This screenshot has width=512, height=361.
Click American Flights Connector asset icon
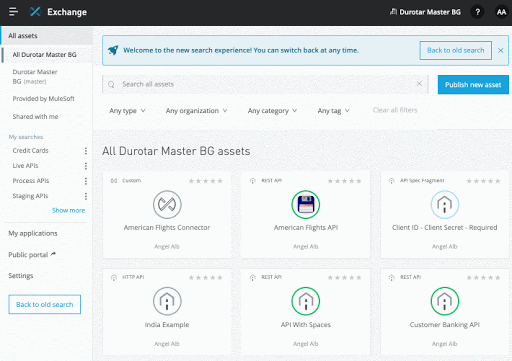pyautogui.click(x=167, y=204)
